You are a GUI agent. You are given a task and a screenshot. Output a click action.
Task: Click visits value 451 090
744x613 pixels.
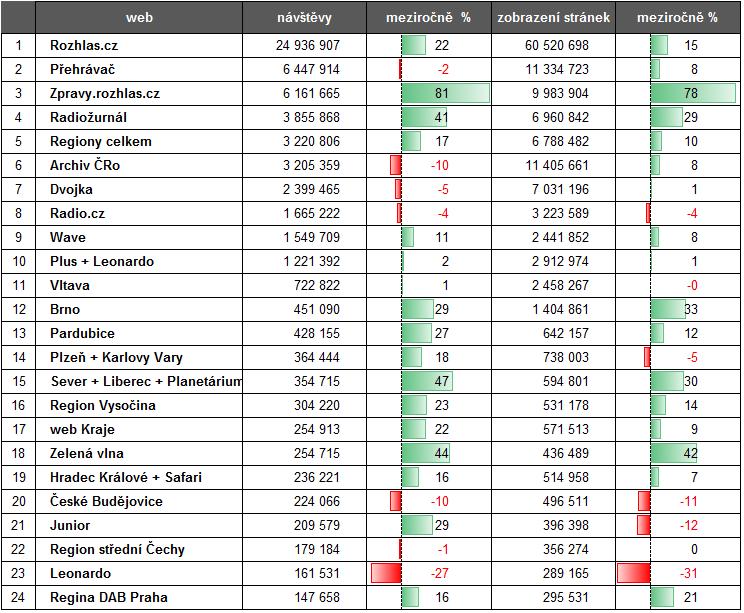[317, 309]
